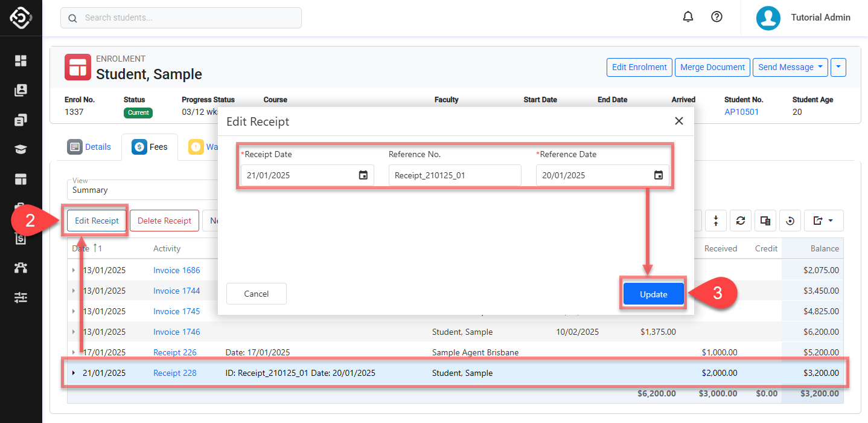Image resolution: width=868 pixels, height=423 pixels.
Task: Close the Edit Receipt dialog
Action: click(678, 121)
